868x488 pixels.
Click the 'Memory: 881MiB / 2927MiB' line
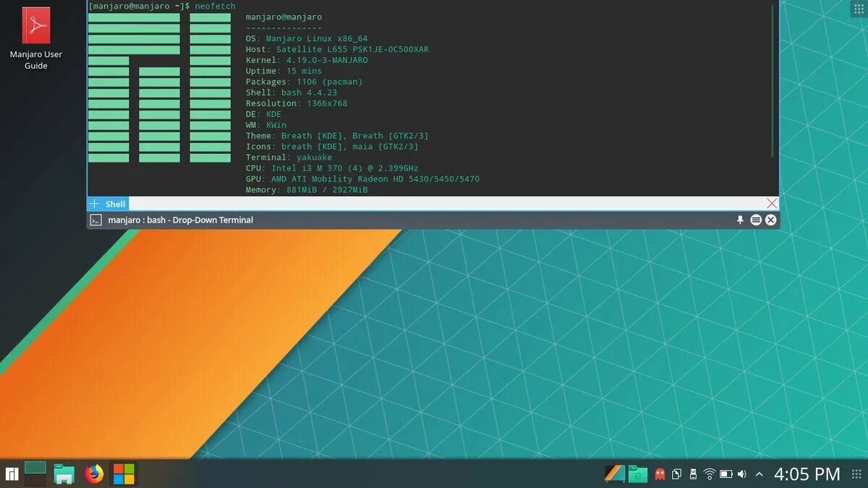tap(307, 189)
